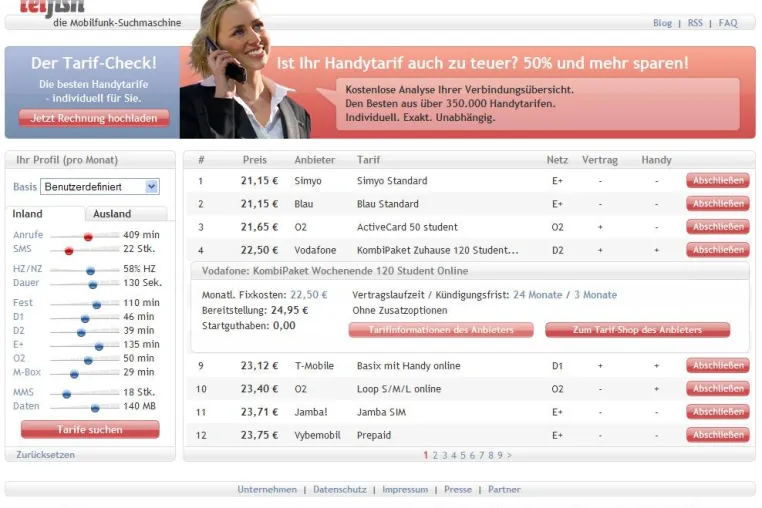Click Abschließen for T-Mobile Basix row
The height and width of the screenshot is (508, 762).
point(718,366)
